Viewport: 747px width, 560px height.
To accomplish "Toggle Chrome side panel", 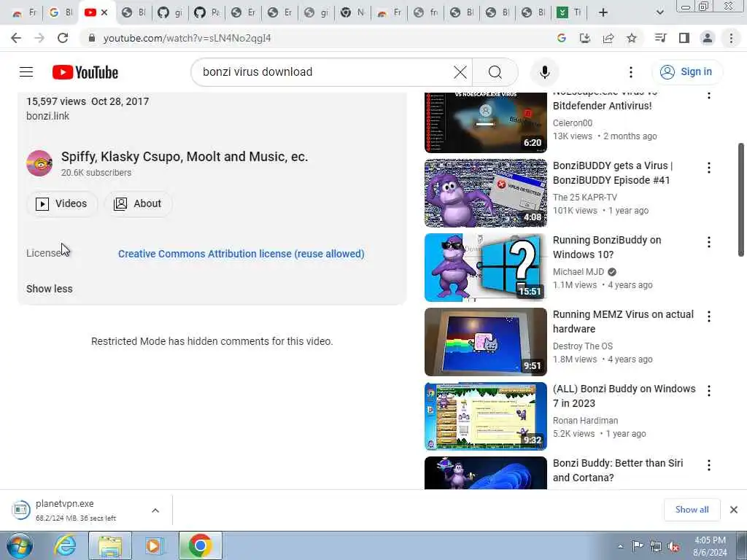I will point(684,38).
